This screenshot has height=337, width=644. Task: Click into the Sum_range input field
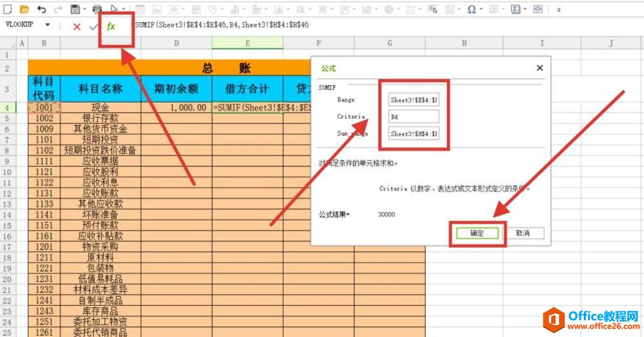pyautogui.click(x=413, y=134)
